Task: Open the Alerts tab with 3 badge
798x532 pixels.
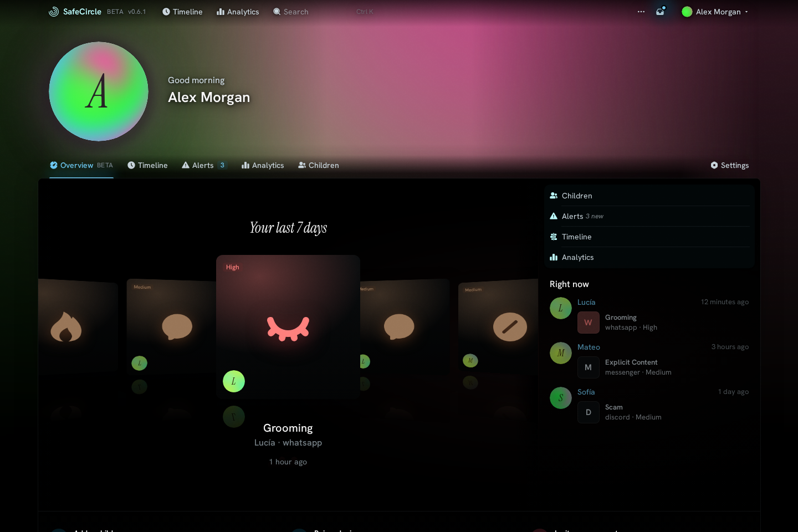Action: 204,165
